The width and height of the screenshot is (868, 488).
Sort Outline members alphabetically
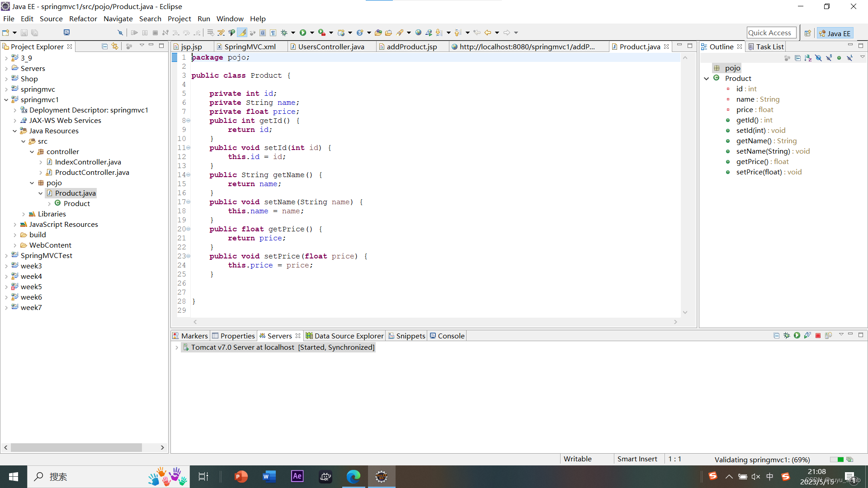point(808,58)
